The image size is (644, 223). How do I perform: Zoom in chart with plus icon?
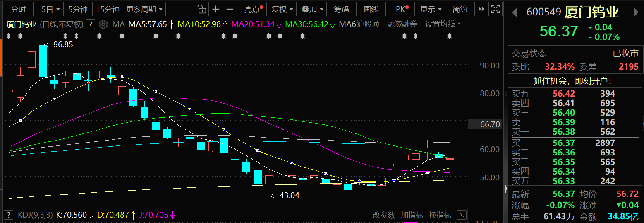click(x=216, y=9)
